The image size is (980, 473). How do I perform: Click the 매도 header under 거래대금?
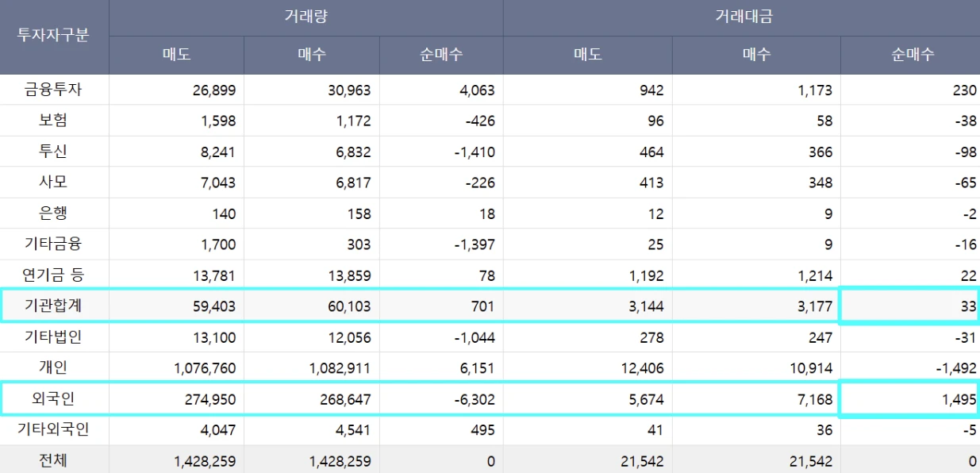587,55
